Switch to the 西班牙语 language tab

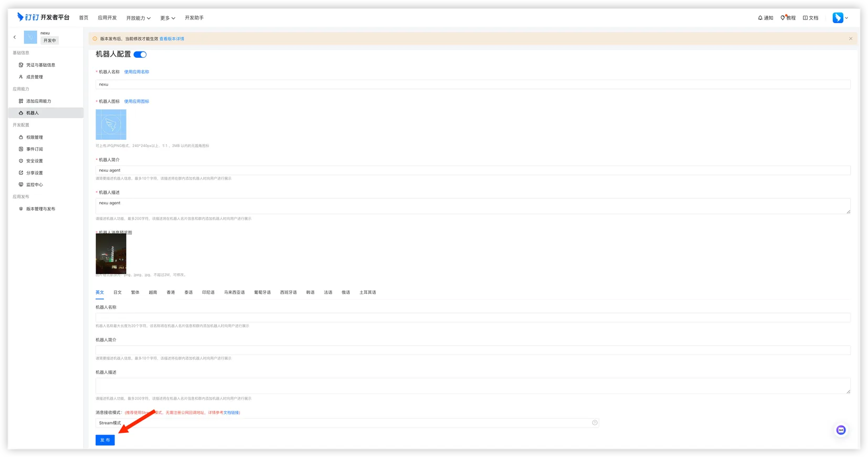288,293
